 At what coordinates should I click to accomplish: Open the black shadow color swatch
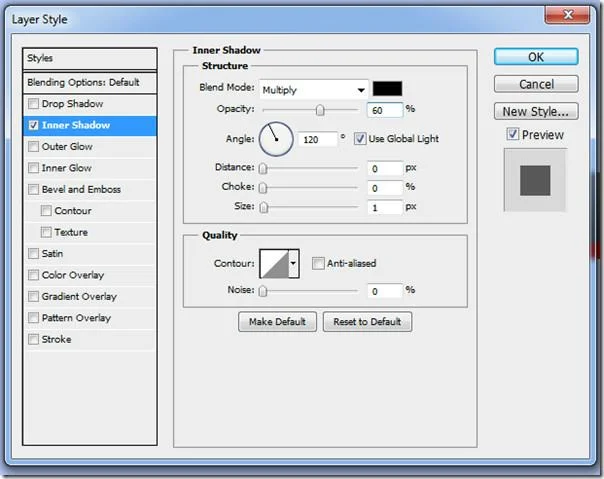click(387, 89)
